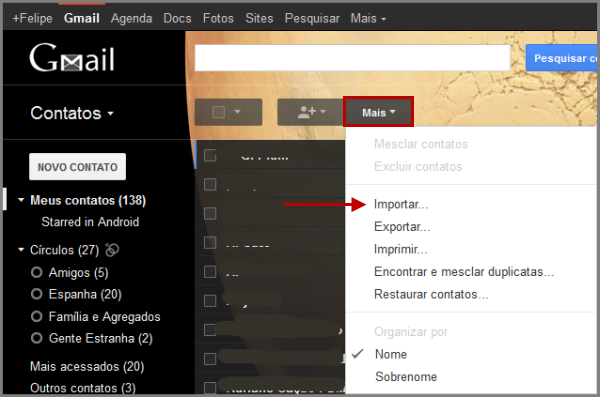Check the first contact row checkbox
This screenshot has width=600, height=397.
[210, 155]
